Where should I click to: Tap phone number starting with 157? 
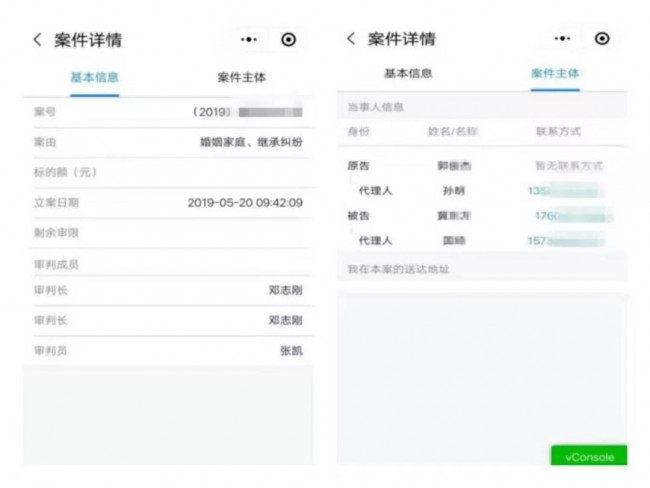(x=565, y=241)
